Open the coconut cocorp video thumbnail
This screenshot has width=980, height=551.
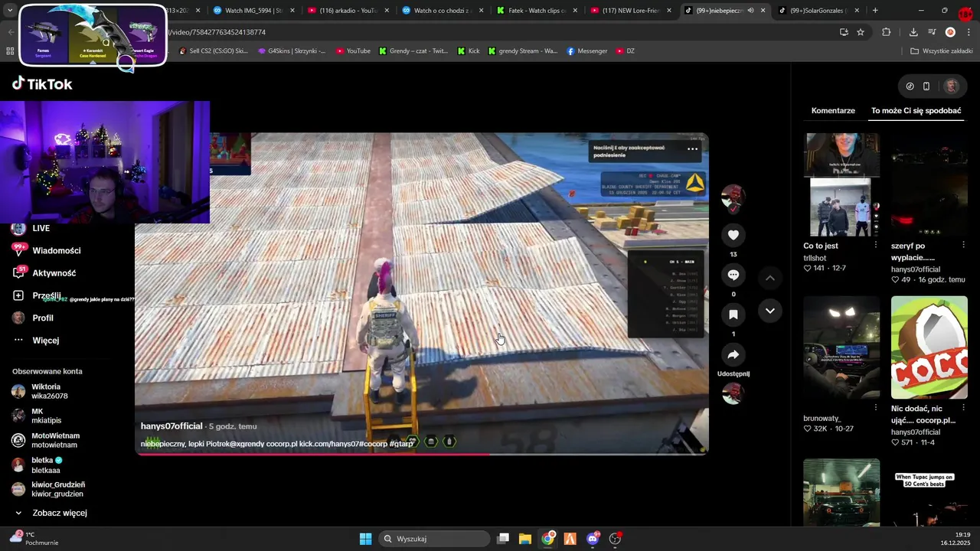pyautogui.click(x=929, y=347)
